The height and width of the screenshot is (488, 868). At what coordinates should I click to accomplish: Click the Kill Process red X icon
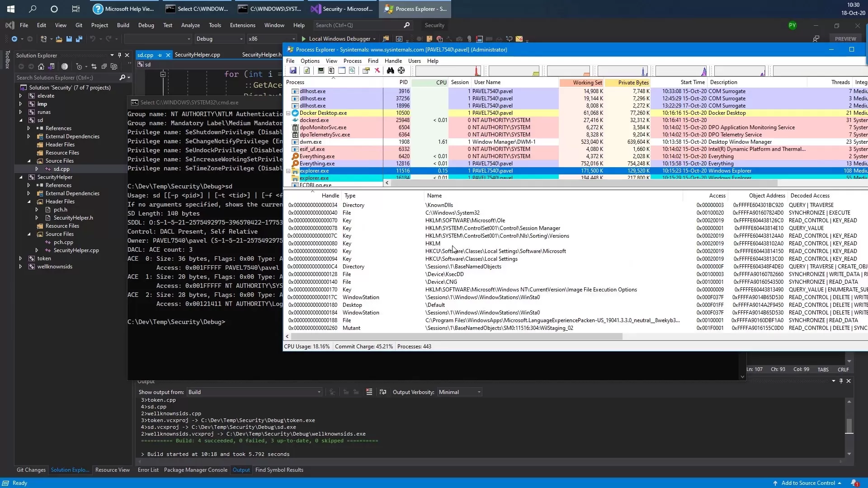pyautogui.click(x=377, y=70)
